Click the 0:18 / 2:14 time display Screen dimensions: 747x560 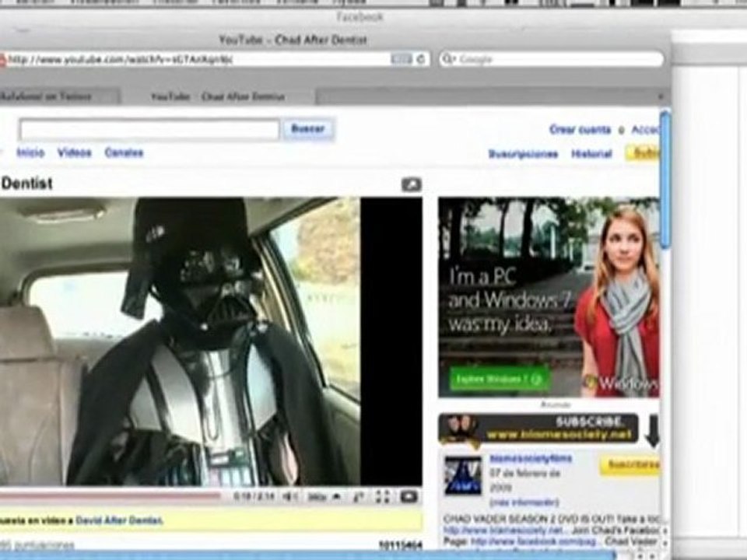point(254,497)
